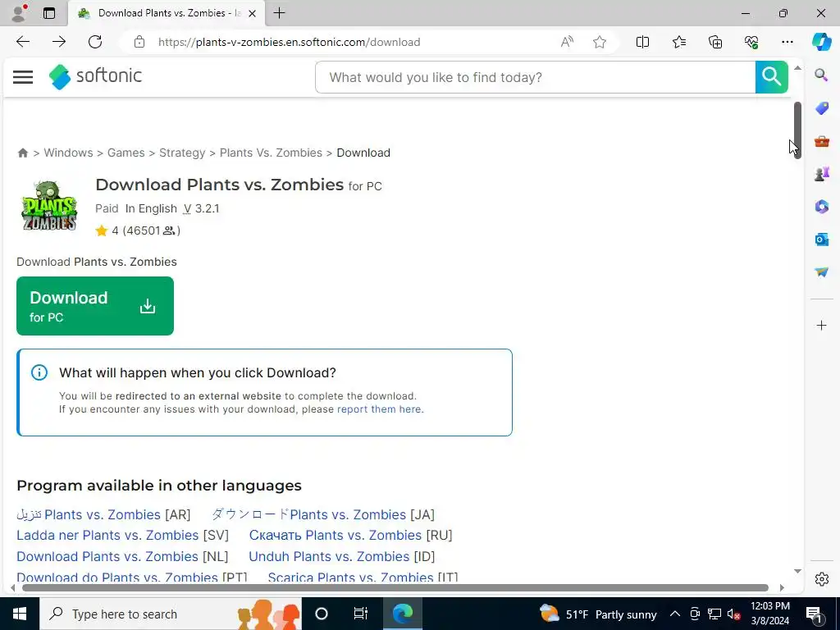The image size is (840, 630).
Task: Select the Download Plants vs. Zombies tab
Action: point(166,13)
